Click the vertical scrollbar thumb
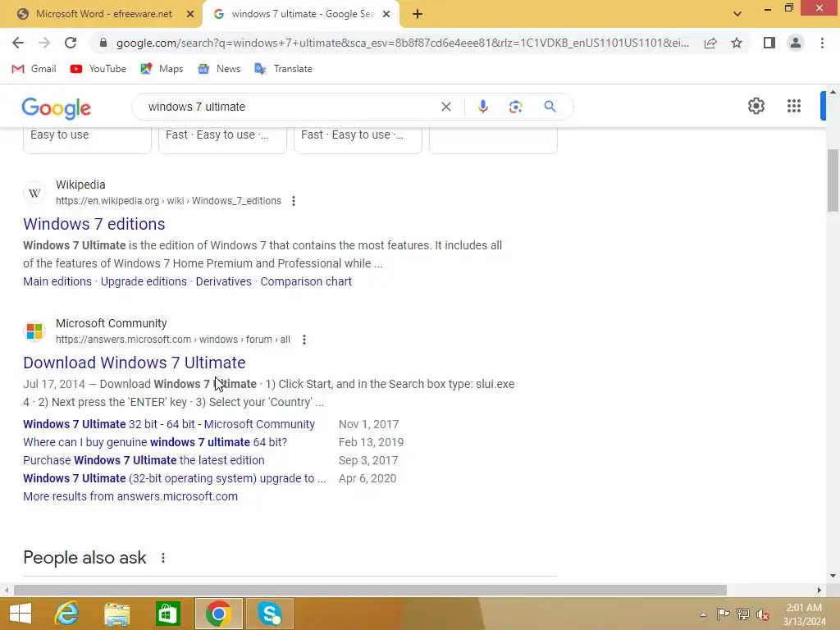This screenshot has height=630, width=840. 833,181
